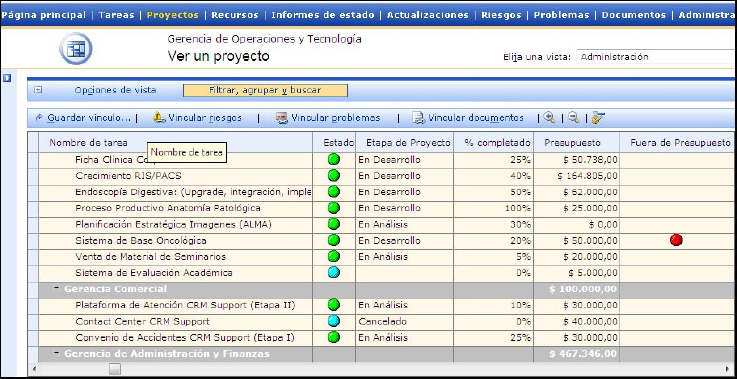
Task: Click green status dot for Planificación Estratégica Imagenes
Action: click(x=334, y=224)
